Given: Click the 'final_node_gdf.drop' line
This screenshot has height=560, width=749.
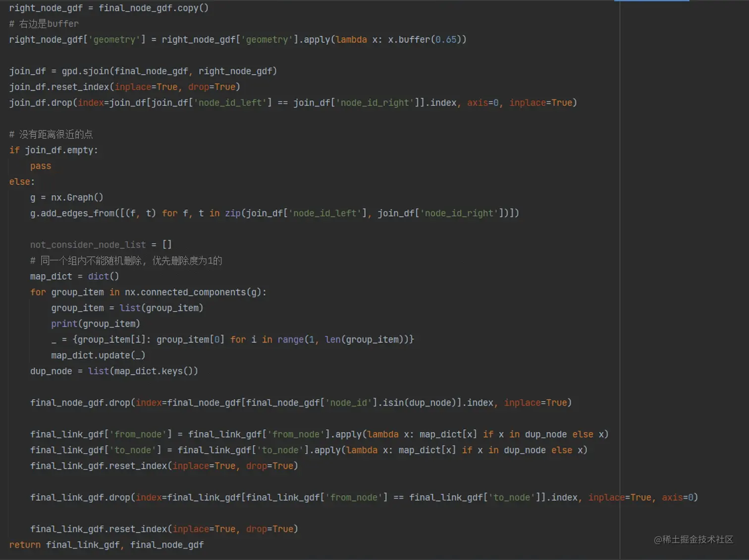Looking at the screenshot, I should 301,403.
